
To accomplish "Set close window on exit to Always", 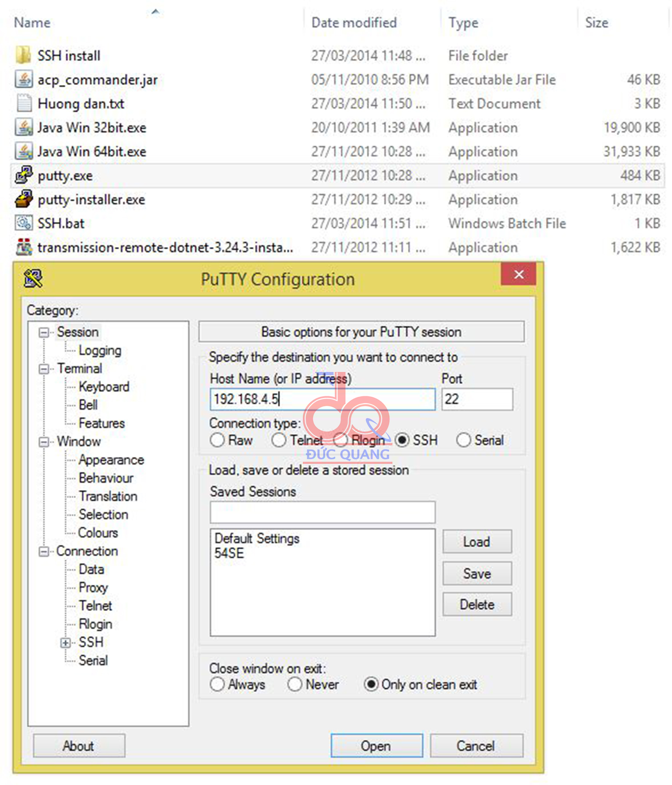I will point(217,685).
